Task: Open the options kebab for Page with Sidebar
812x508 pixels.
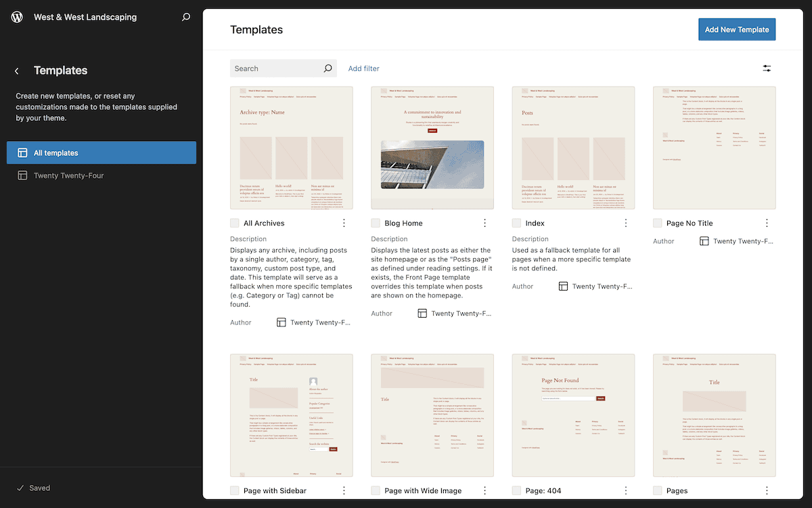Action: (x=343, y=490)
